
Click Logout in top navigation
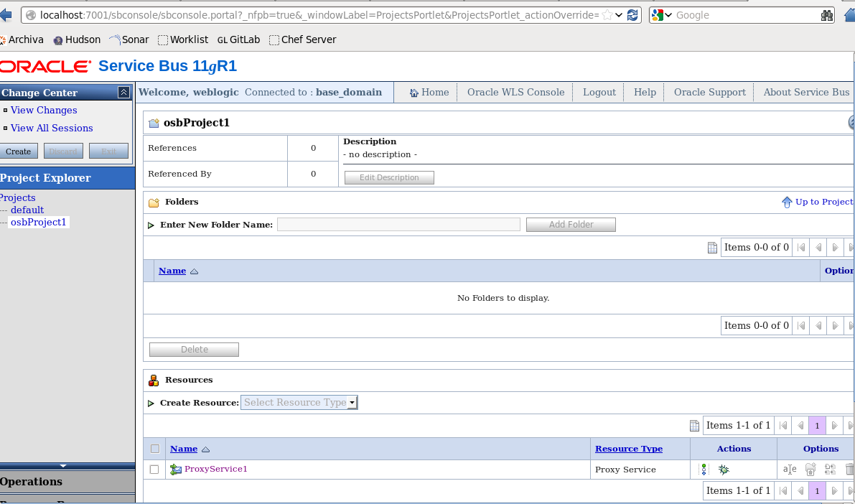tap(599, 92)
